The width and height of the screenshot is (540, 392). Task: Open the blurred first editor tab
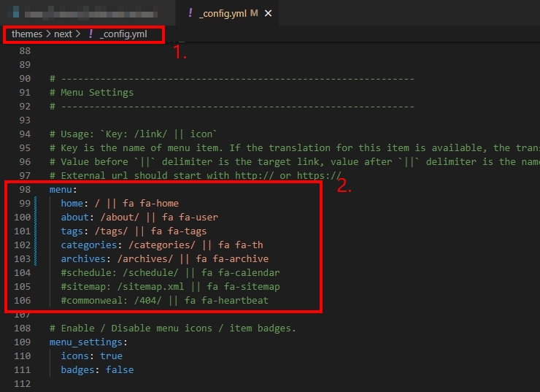point(88,13)
